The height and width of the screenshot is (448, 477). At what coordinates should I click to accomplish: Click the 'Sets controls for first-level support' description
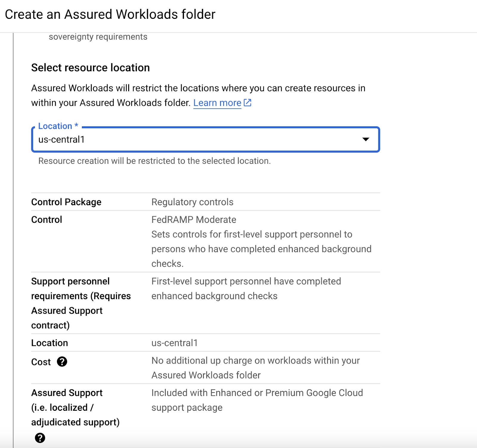pyautogui.click(x=261, y=249)
